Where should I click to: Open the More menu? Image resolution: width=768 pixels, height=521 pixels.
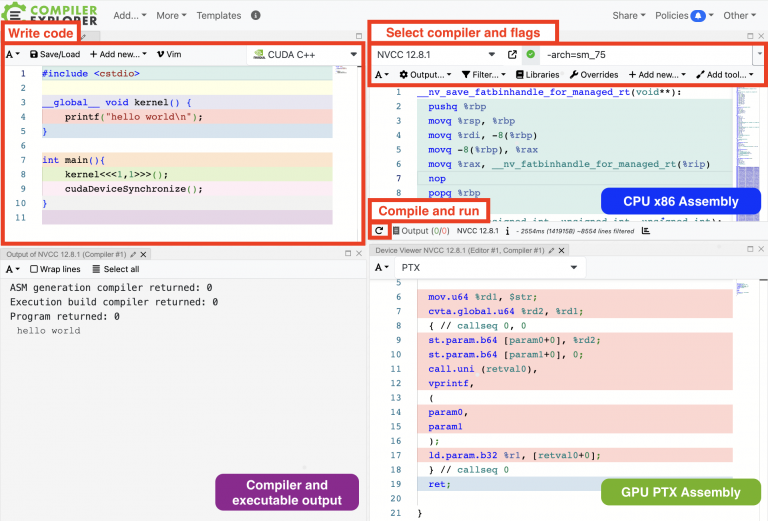pos(171,16)
